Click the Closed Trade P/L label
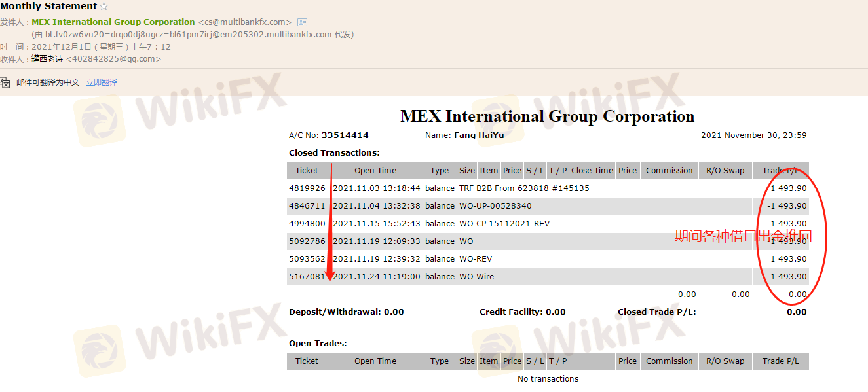The width and height of the screenshot is (868, 392). pos(657,312)
